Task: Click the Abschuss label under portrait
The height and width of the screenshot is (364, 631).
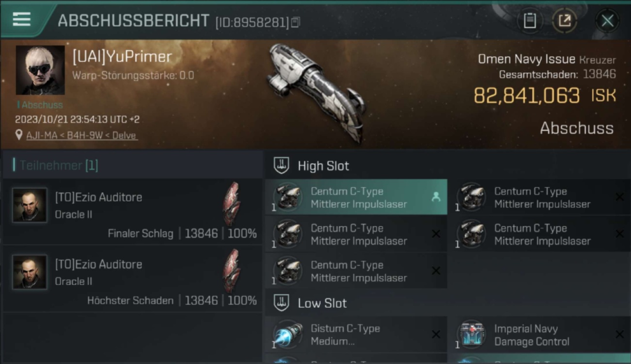Action: coord(42,105)
